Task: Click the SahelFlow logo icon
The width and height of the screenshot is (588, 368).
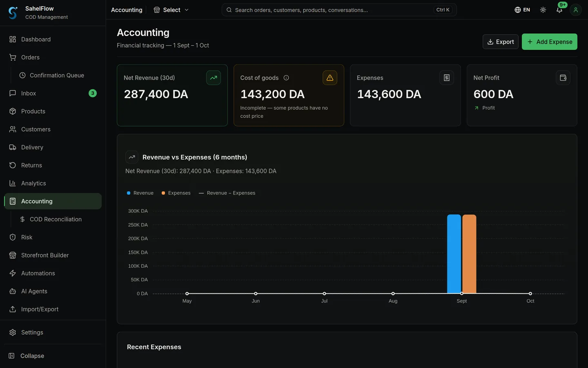Action: click(13, 13)
